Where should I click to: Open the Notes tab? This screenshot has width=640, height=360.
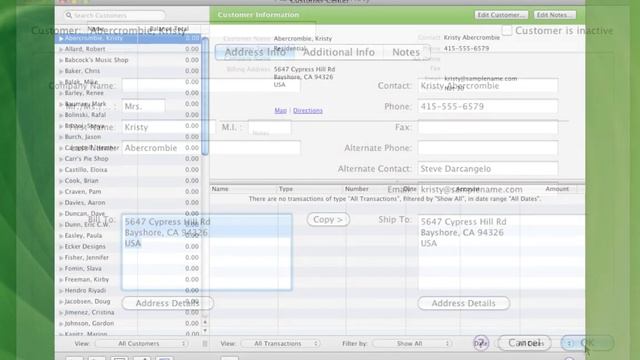click(406, 52)
